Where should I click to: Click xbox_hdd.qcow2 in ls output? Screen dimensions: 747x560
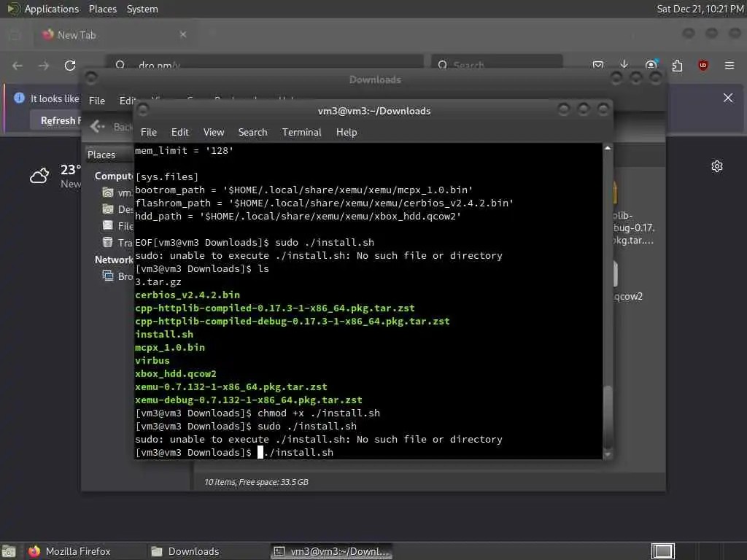pos(175,374)
